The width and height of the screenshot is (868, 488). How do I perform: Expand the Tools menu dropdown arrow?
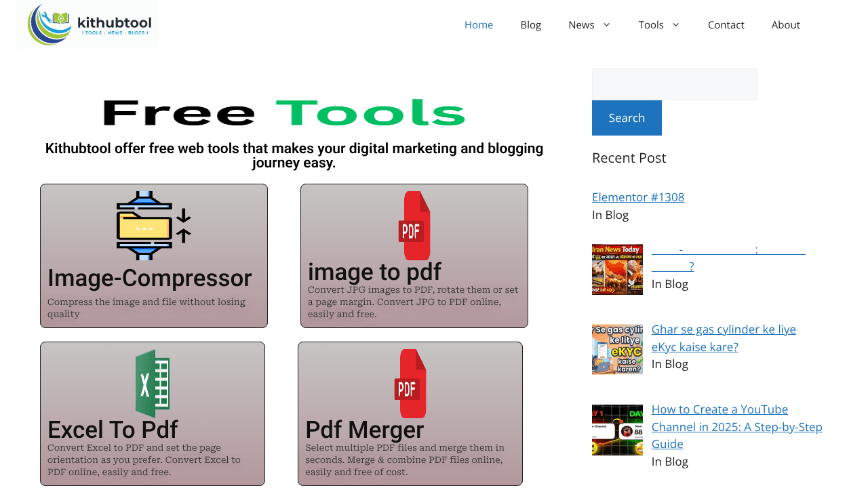click(675, 25)
